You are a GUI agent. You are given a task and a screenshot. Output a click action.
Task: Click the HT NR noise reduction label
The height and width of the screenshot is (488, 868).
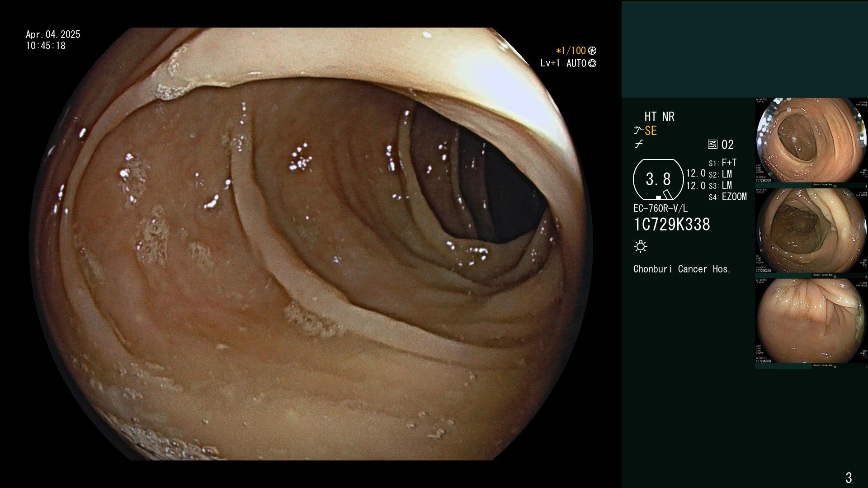(660, 117)
